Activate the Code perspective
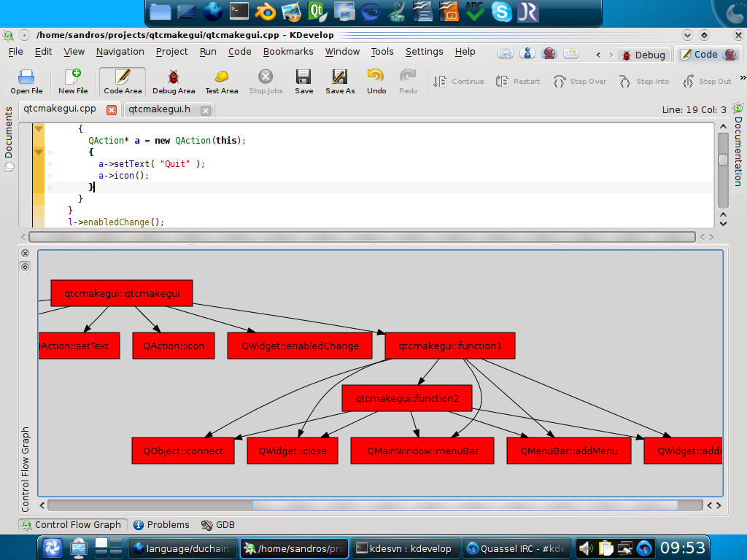This screenshot has width=747, height=560. point(702,55)
